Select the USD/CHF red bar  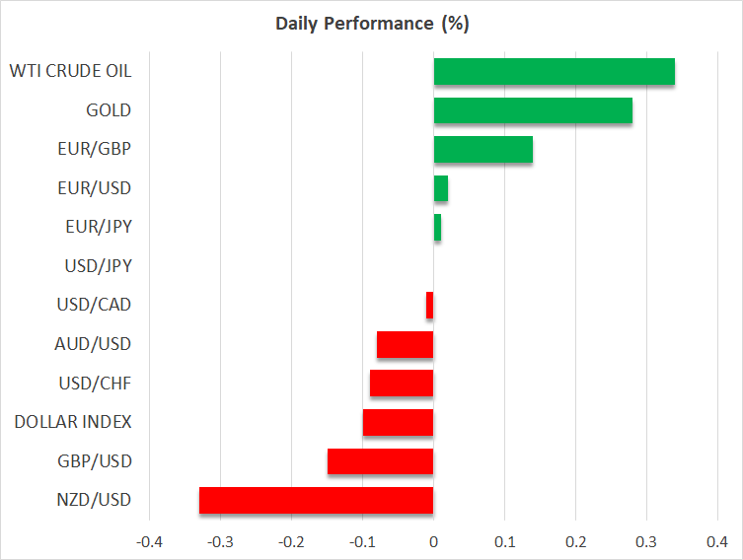click(x=402, y=384)
